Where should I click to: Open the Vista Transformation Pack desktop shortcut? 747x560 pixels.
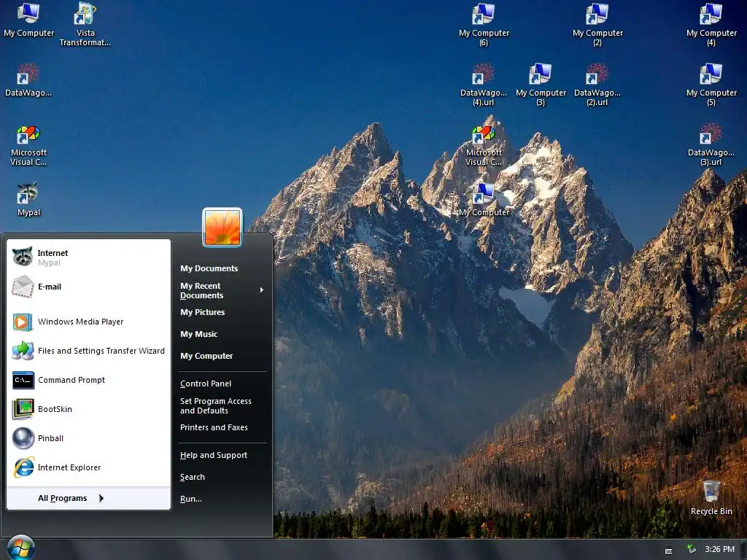coord(85,24)
